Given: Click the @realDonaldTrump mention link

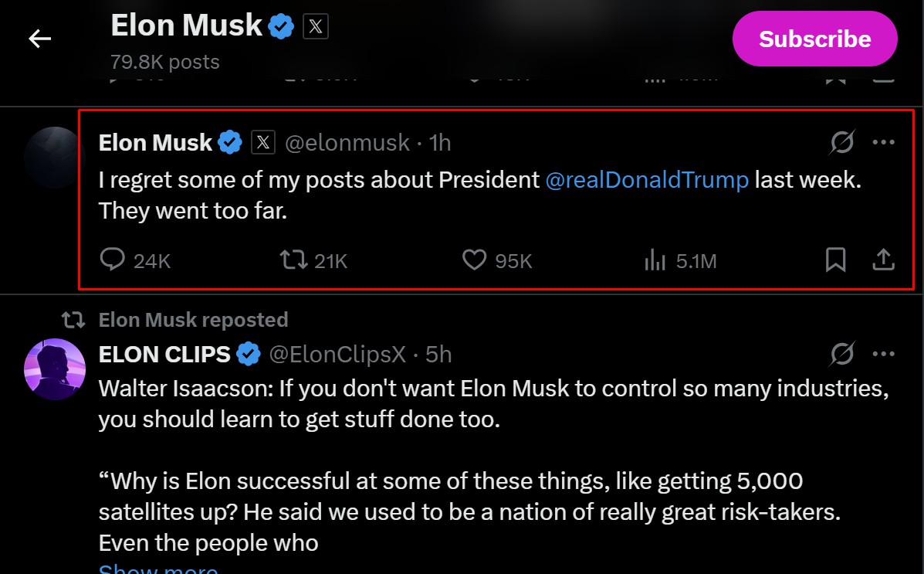Looking at the screenshot, I should pos(647,180).
